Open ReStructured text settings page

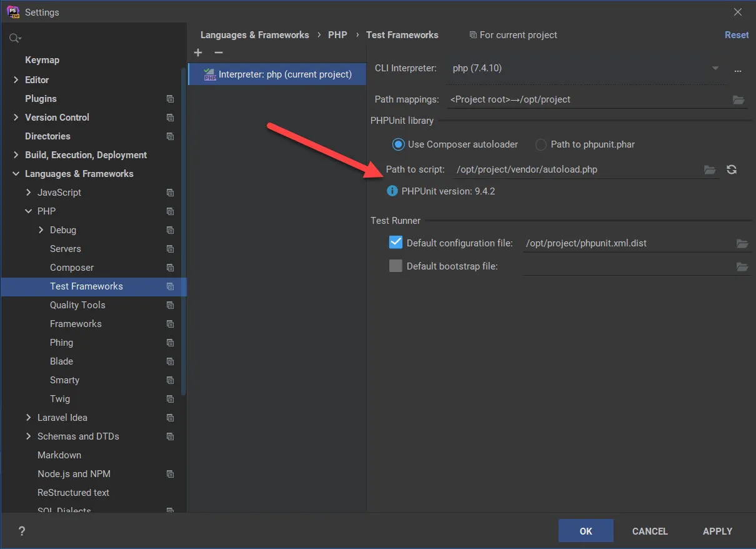point(73,493)
